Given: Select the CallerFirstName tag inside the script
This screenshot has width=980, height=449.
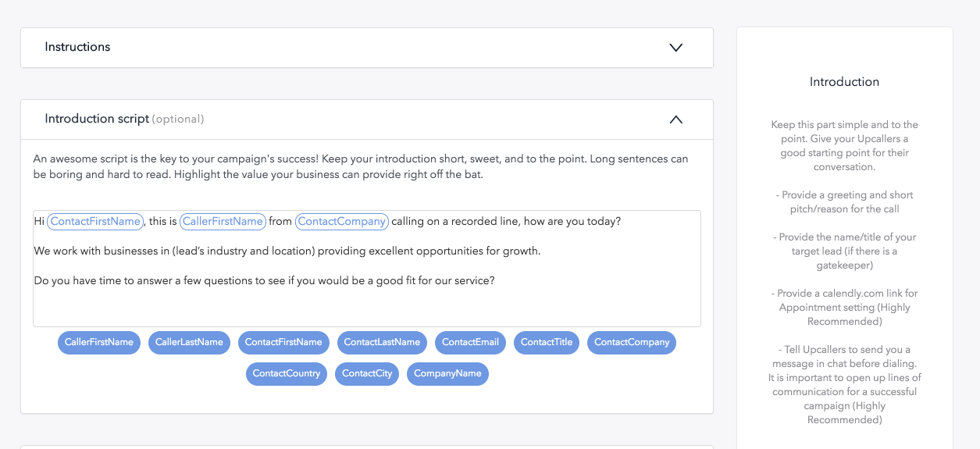Looking at the screenshot, I should [x=223, y=222].
